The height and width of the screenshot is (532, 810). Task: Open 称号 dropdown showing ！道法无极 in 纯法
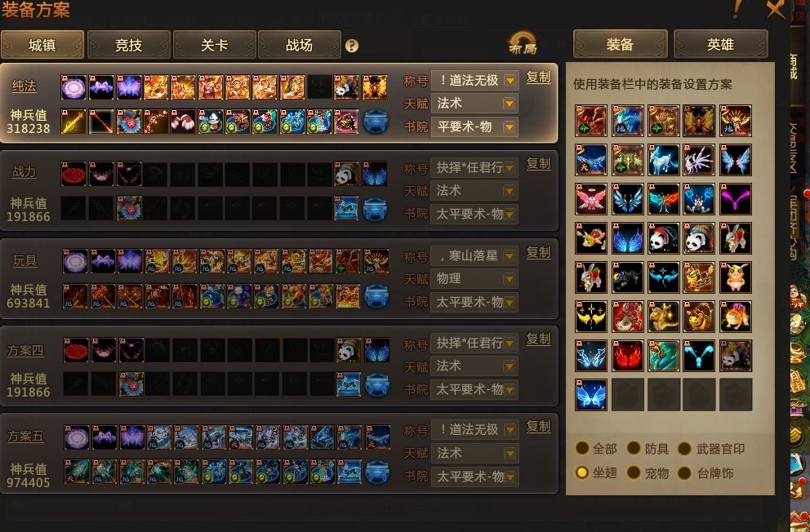474,81
